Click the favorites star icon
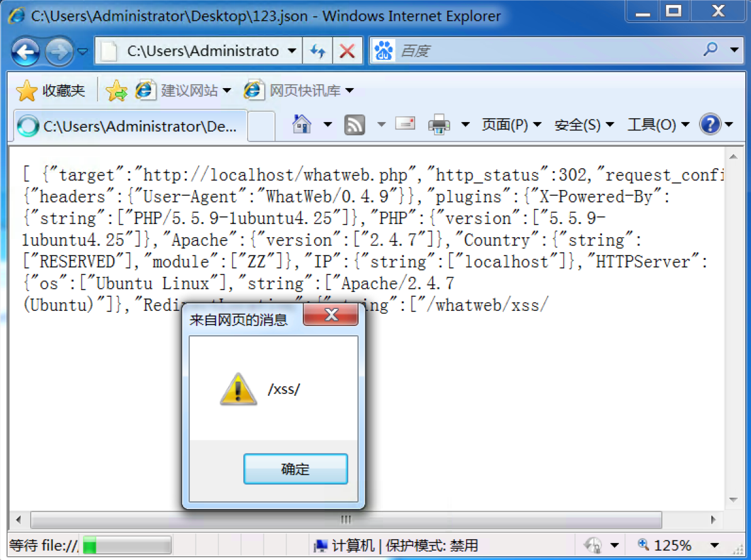The width and height of the screenshot is (751, 560). click(x=26, y=90)
